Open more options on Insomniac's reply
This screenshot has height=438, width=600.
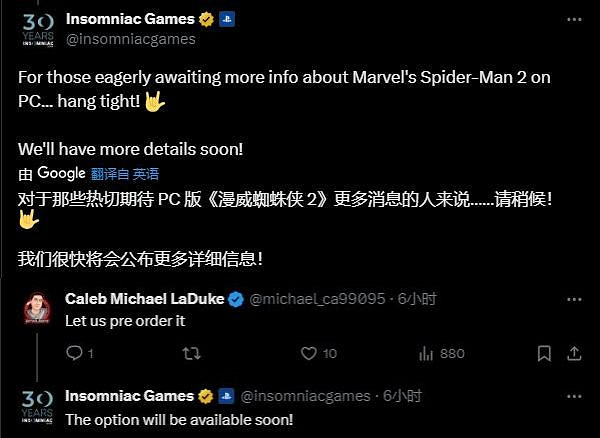pos(574,397)
